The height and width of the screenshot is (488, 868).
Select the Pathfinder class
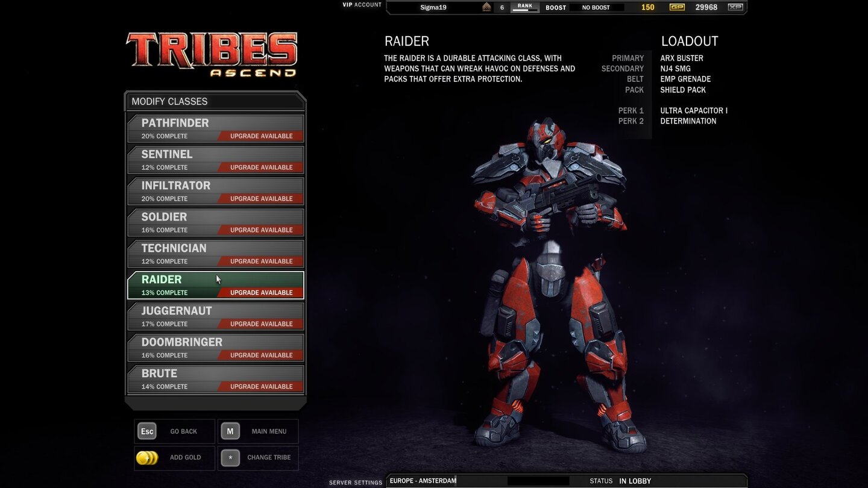point(216,129)
